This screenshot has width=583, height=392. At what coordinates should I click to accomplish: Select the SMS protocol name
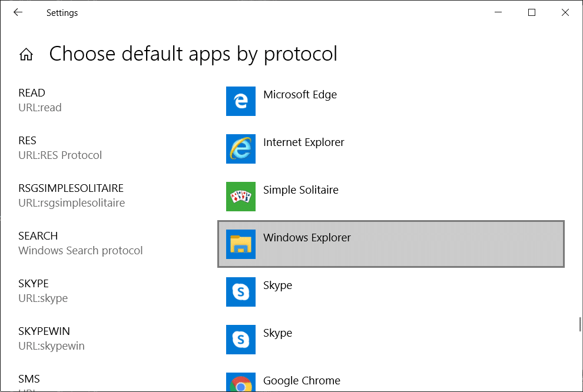coord(29,378)
